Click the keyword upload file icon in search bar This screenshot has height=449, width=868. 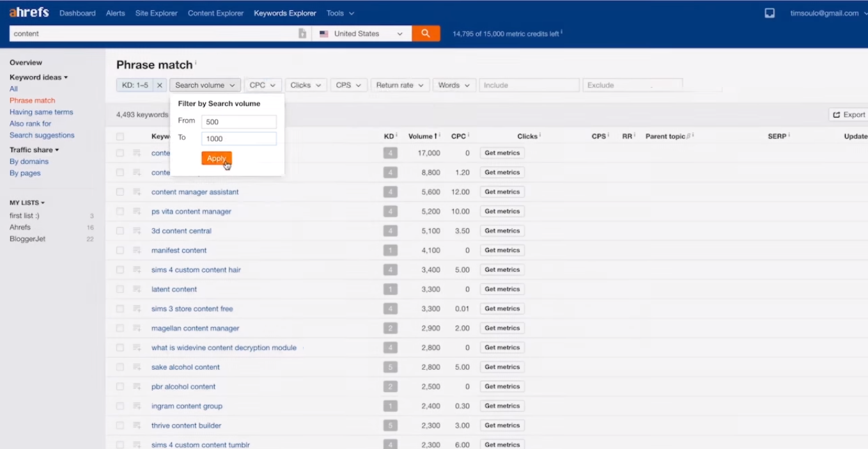(302, 34)
